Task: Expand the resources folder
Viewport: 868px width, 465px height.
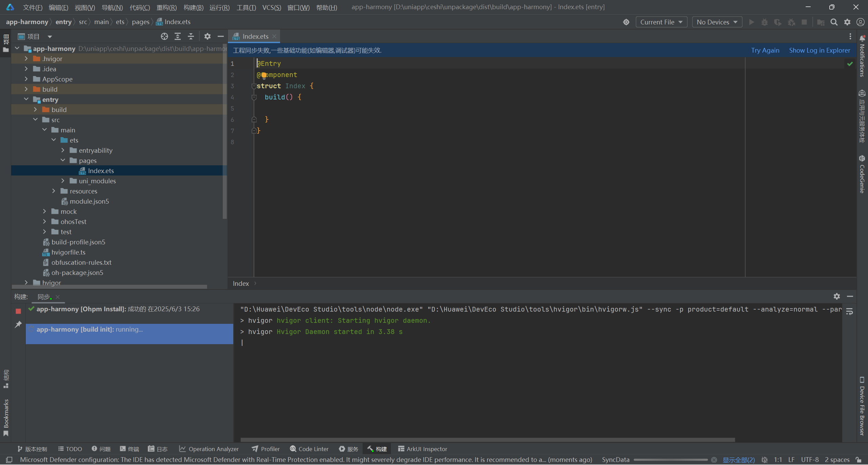Action: [x=54, y=191]
